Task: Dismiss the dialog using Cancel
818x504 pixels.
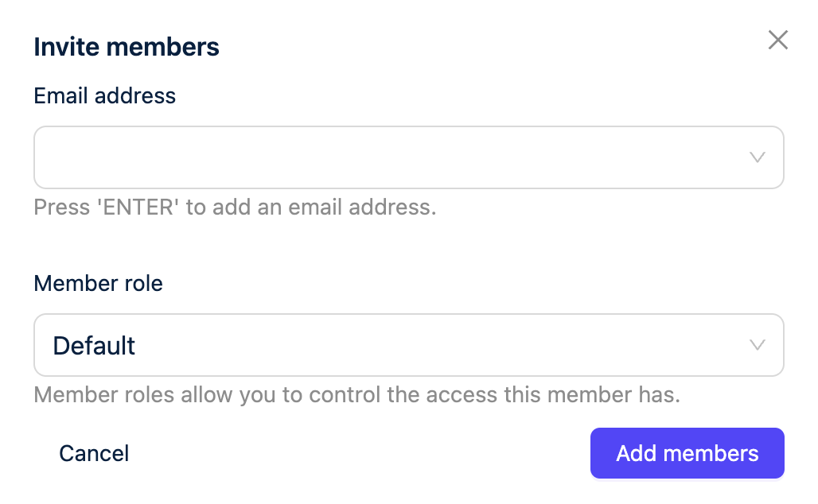Action: click(x=94, y=454)
